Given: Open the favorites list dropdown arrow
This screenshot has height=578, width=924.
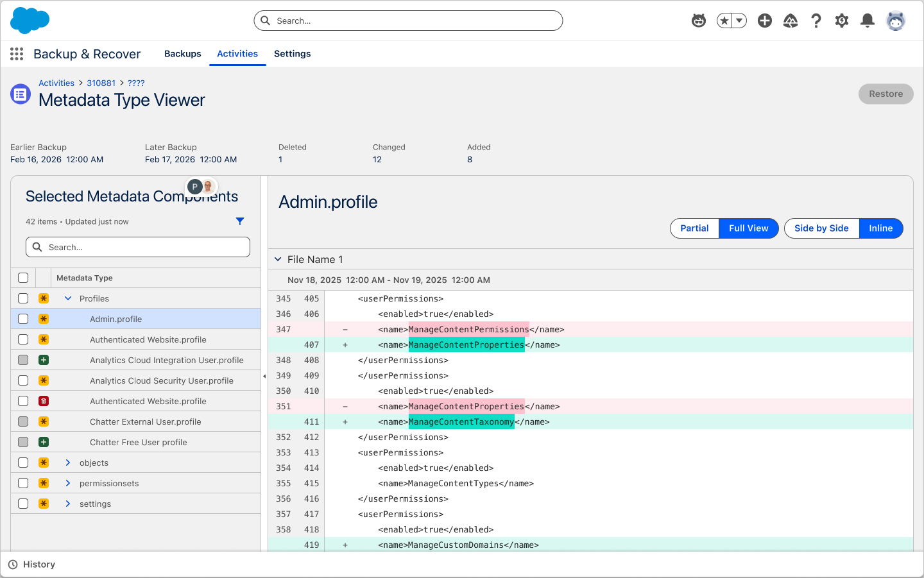Looking at the screenshot, I should [739, 21].
